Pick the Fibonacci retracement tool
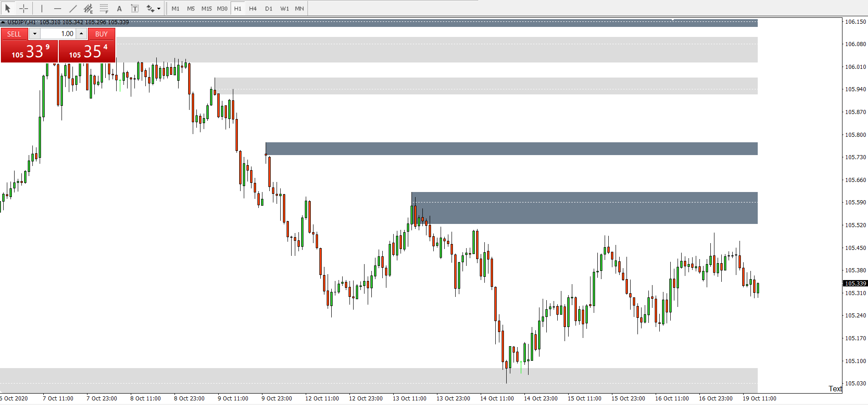Viewport: 868px width, 405px height. [x=104, y=8]
